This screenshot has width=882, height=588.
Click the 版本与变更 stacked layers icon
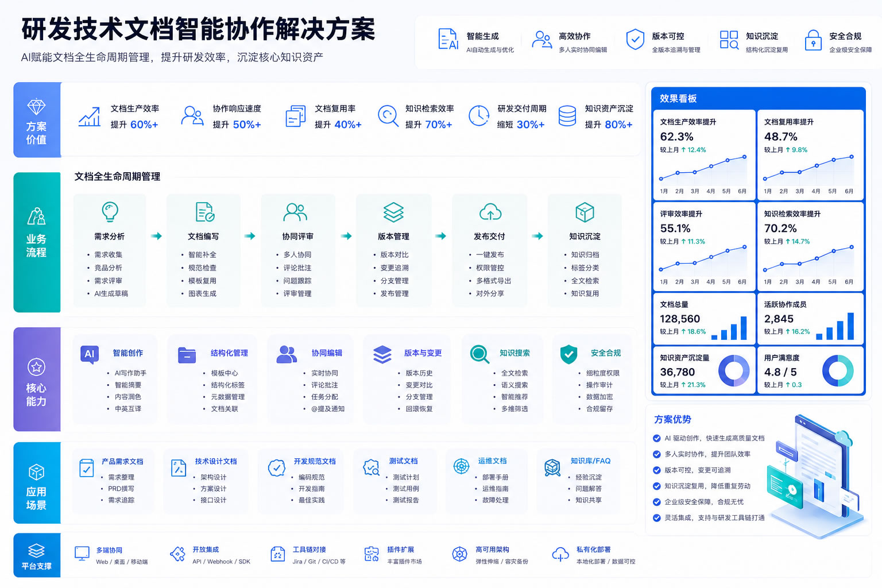(382, 354)
